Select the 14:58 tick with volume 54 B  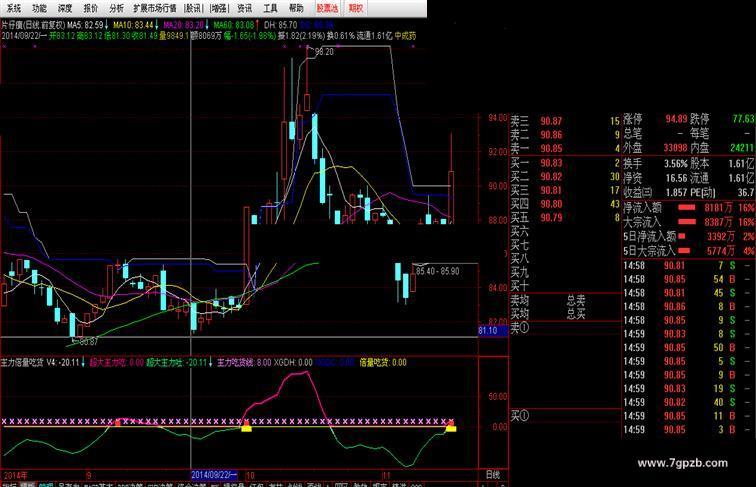689,279
